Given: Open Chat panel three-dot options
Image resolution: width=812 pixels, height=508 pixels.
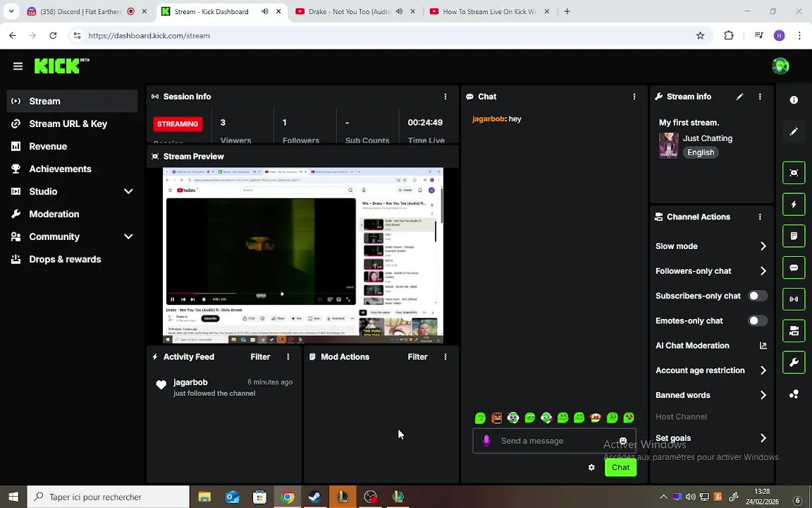Looking at the screenshot, I should 634,97.
